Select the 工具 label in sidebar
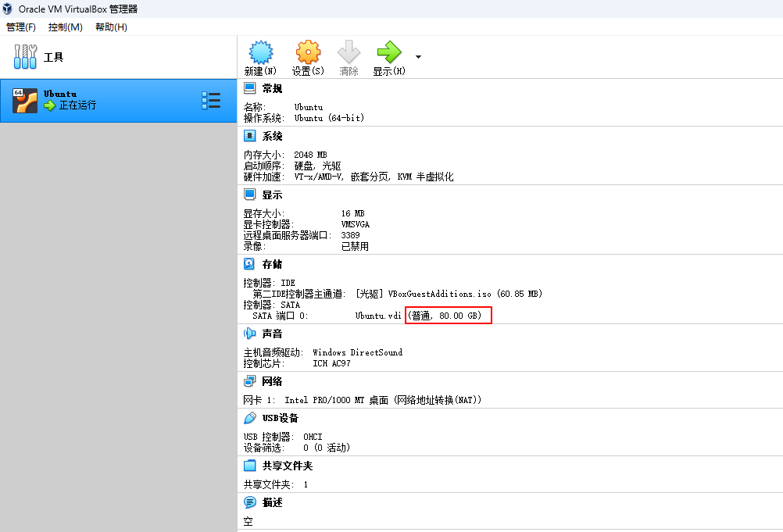783x532 pixels. coord(53,57)
